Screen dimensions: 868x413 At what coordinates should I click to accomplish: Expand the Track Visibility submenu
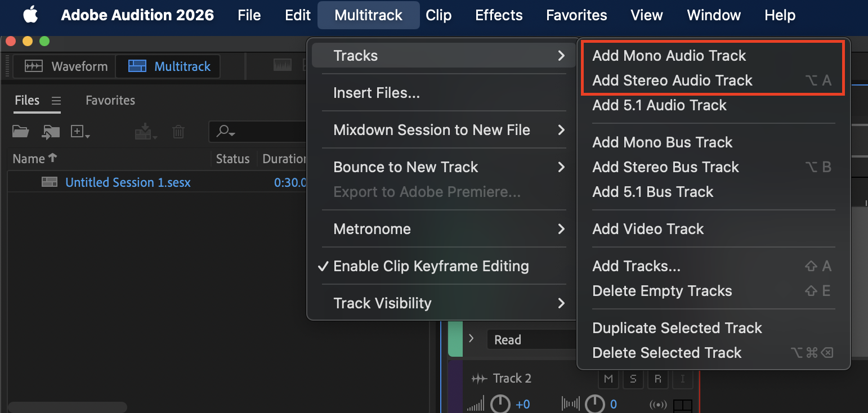[x=444, y=303]
